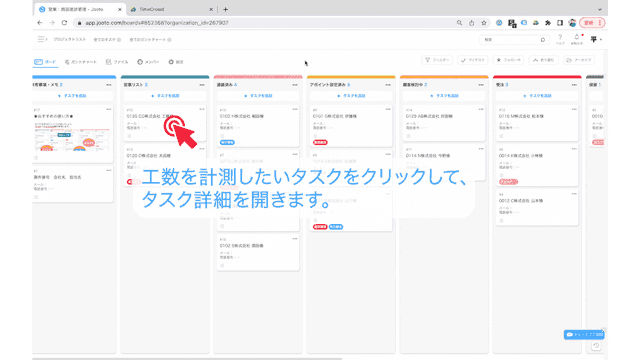Viewport: 640px width, 360px height.
Task: Click the black clipboard extension icon in the toolbar
Action: pyautogui.click(x=512, y=23)
